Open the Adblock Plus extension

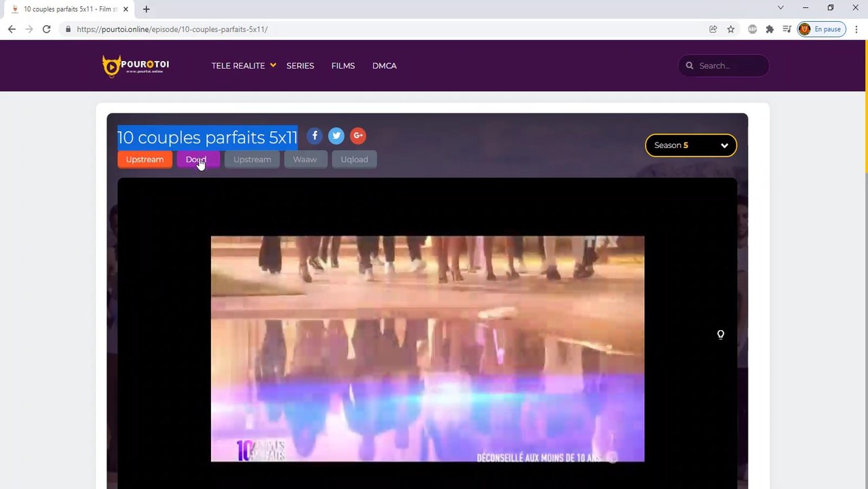(752, 29)
